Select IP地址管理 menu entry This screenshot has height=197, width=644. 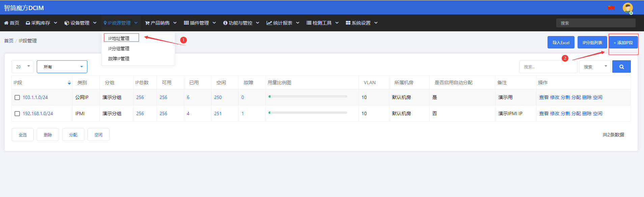[119, 38]
